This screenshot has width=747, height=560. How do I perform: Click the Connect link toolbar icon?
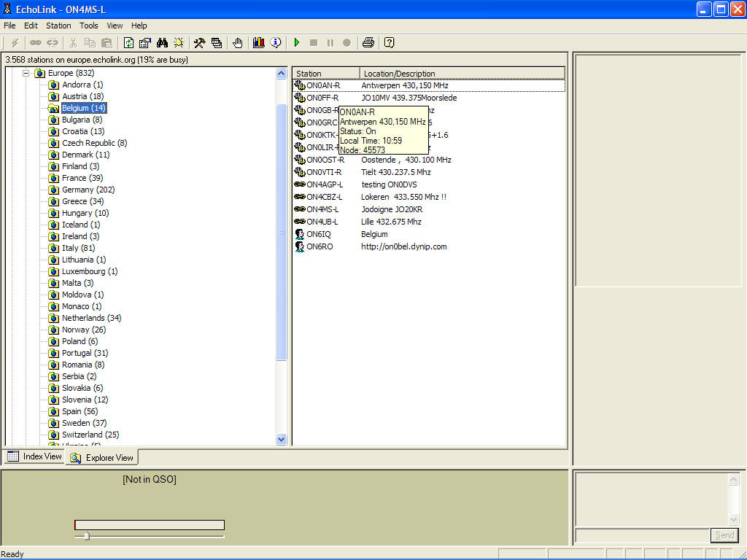pyautogui.click(x=35, y=43)
